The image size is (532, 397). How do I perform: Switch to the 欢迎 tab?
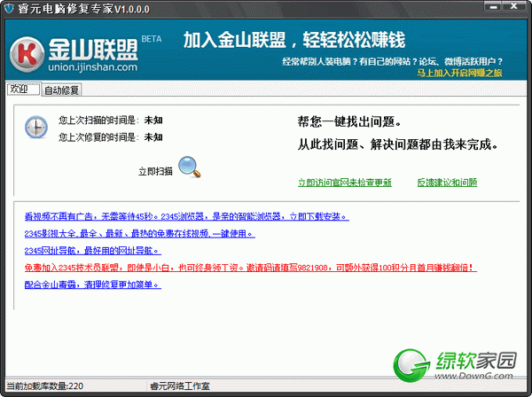23,90
